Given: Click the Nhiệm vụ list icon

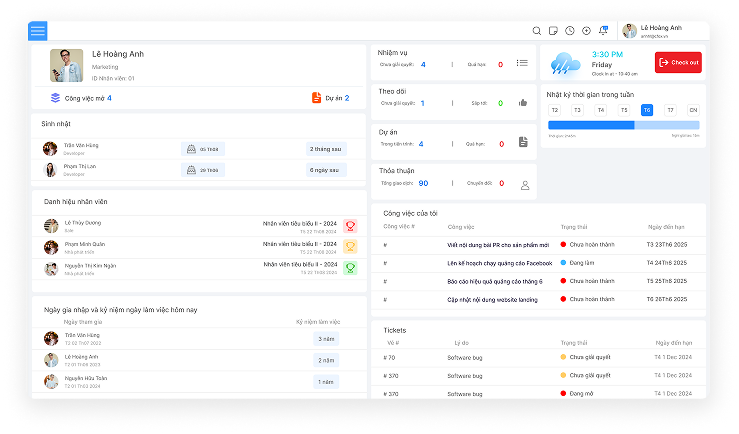Looking at the screenshot, I should 522,63.
